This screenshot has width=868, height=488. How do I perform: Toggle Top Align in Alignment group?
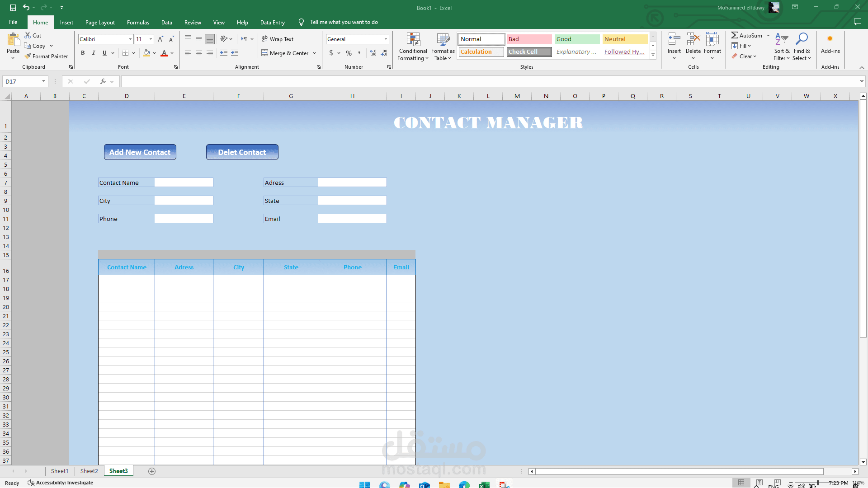(188, 39)
